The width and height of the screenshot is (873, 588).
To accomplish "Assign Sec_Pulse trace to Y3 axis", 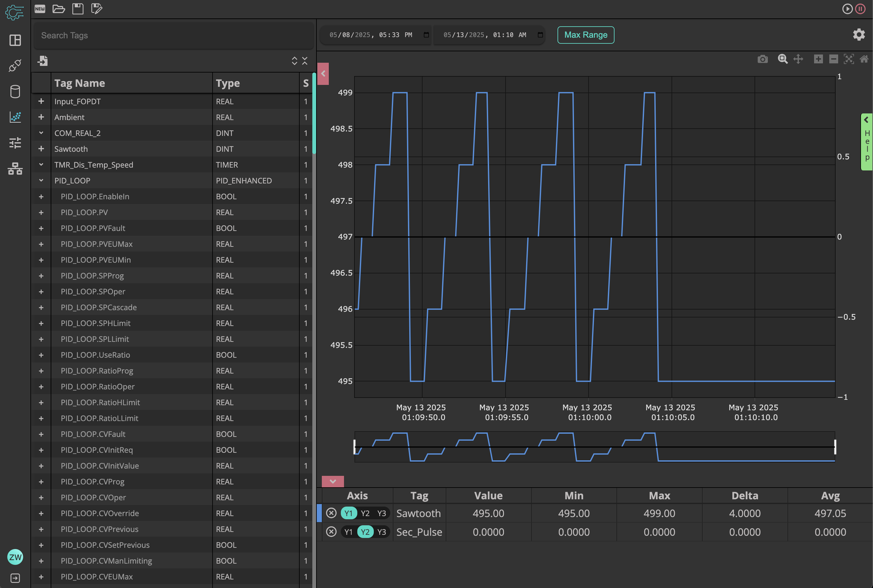I will tap(381, 532).
